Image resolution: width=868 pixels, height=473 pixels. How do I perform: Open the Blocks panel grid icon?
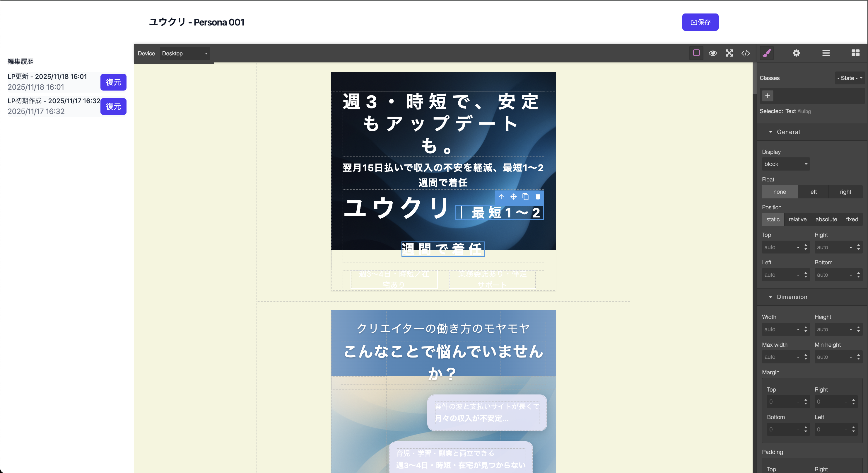[856, 53]
